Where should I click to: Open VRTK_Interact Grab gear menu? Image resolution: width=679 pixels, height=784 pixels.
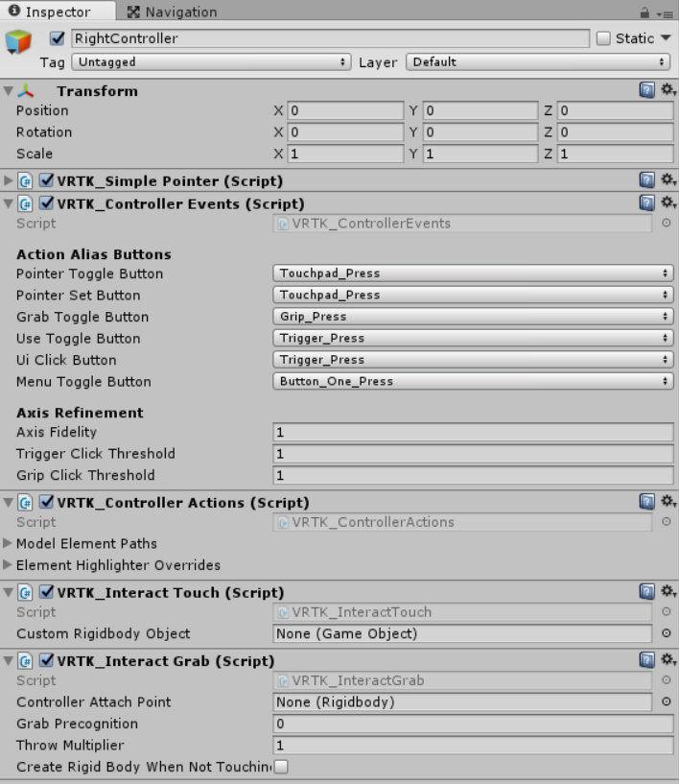[x=668, y=659]
